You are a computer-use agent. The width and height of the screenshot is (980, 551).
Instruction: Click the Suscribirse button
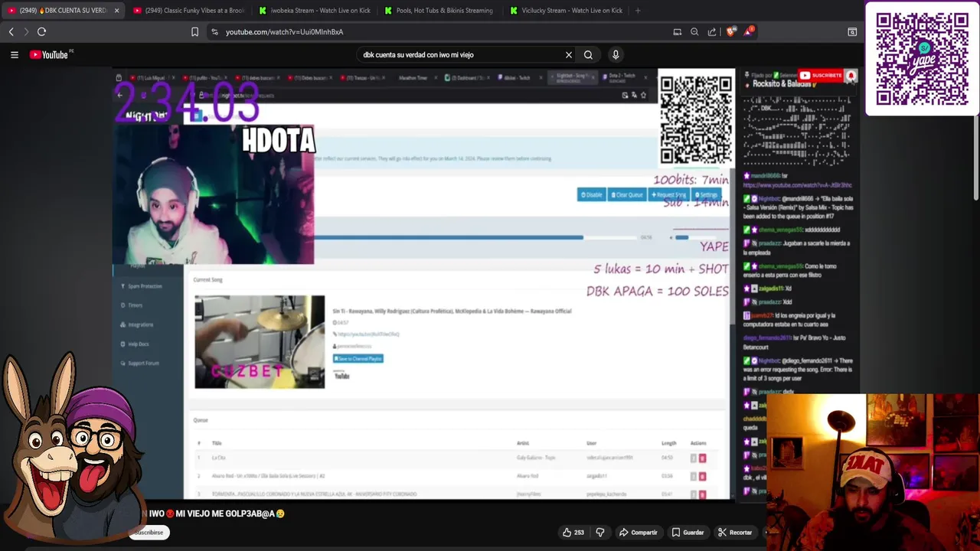click(149, 533)
